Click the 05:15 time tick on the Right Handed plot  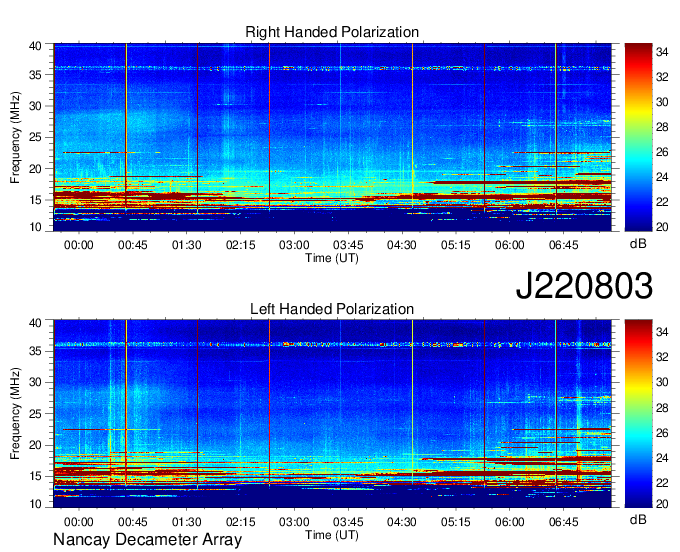coord(456,245)
